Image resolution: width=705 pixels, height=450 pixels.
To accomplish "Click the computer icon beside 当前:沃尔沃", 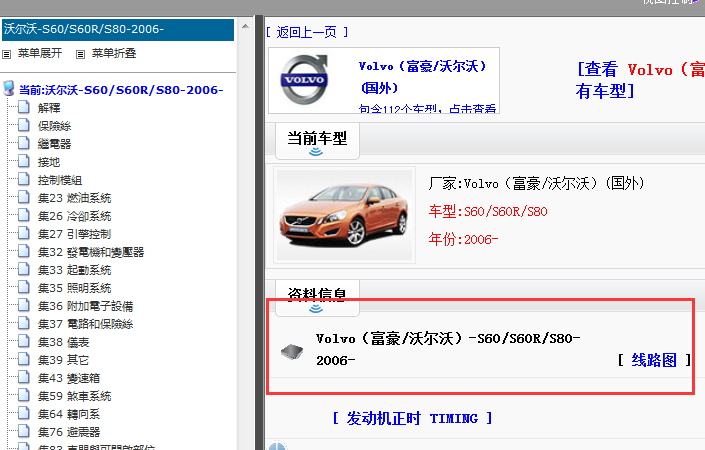I will [9, 89].
